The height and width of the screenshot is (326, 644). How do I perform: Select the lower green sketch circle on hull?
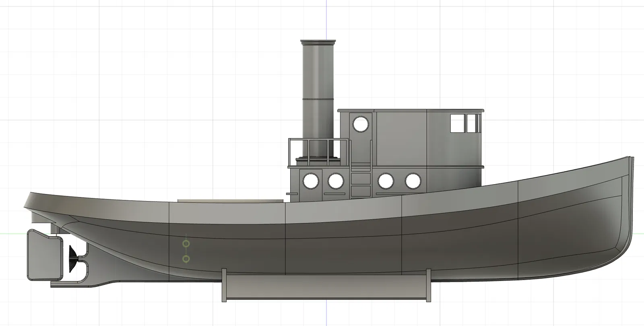186,259
